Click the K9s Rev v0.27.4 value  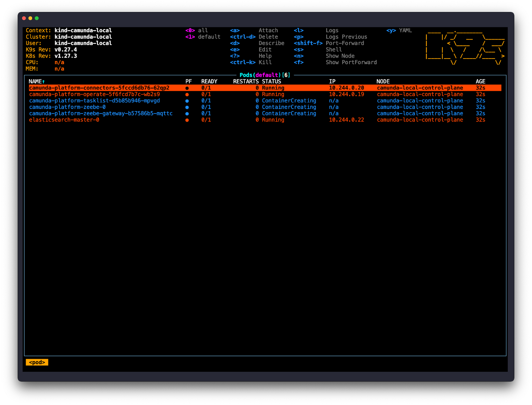66,50
